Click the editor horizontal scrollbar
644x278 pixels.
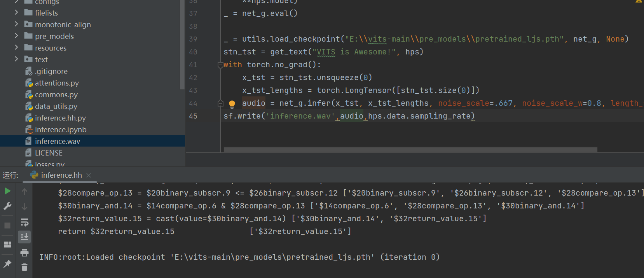pos(410,150)
